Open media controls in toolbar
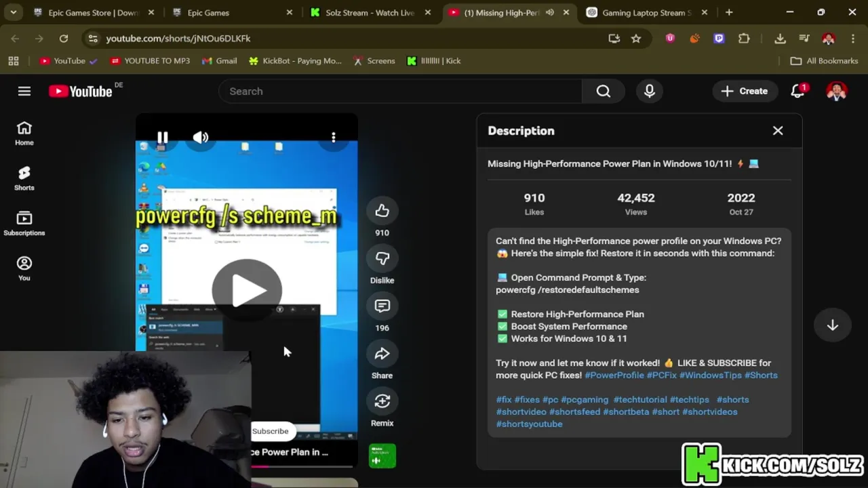 tap(804, 39)
